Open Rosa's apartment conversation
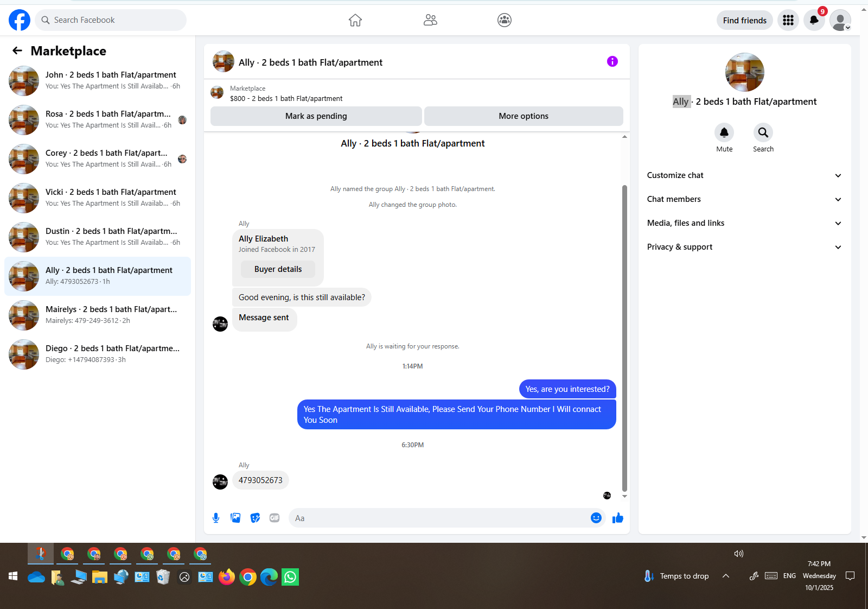Screen dimensions: 868x609 click(x=98, y=120)
